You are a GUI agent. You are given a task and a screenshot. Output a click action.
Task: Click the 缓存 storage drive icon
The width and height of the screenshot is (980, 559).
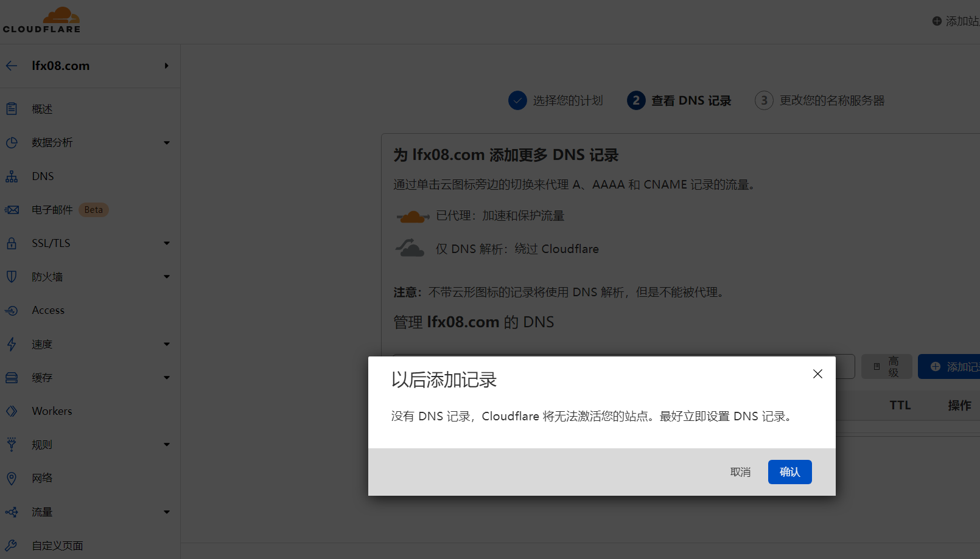coord(12,378)
